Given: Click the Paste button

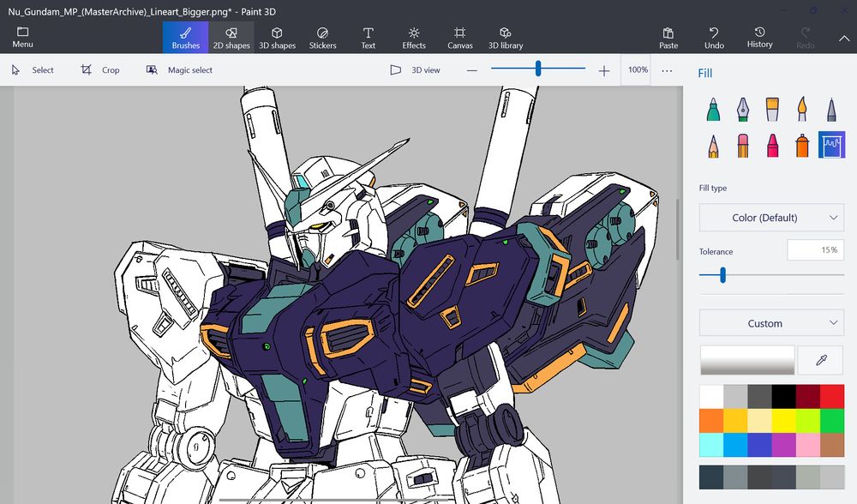Looking at the screenshot, I should (x=668, y=37).
